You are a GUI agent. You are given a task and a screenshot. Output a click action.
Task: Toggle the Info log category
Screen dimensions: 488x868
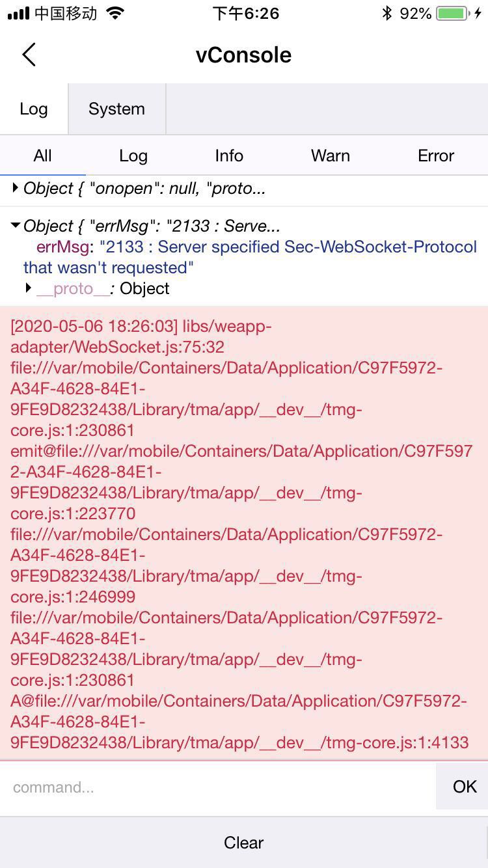(x=228, y=156)
